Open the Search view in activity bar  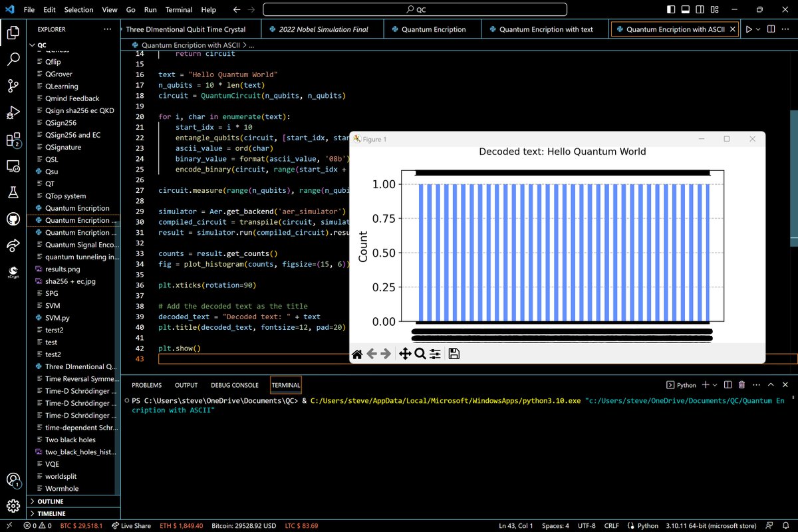tap(13, 59)
